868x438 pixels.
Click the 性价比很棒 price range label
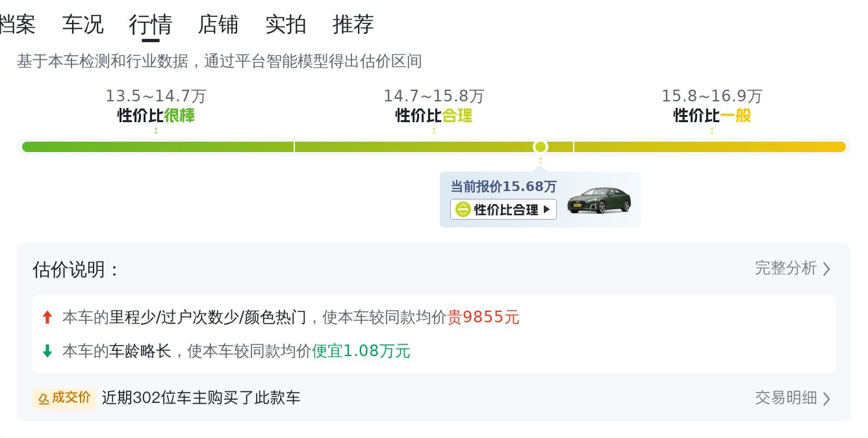156,116
